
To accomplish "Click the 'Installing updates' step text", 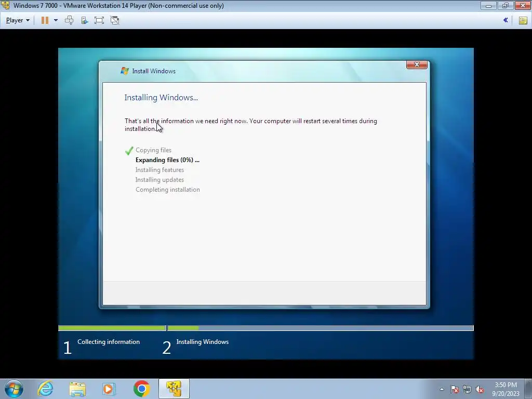I will pyautogui.click(x=159, y=179).
